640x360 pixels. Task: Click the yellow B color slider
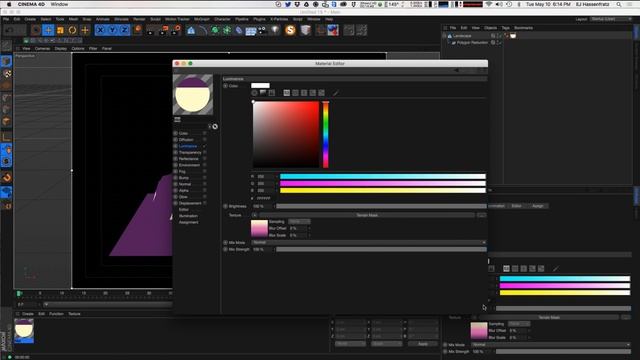383,191
